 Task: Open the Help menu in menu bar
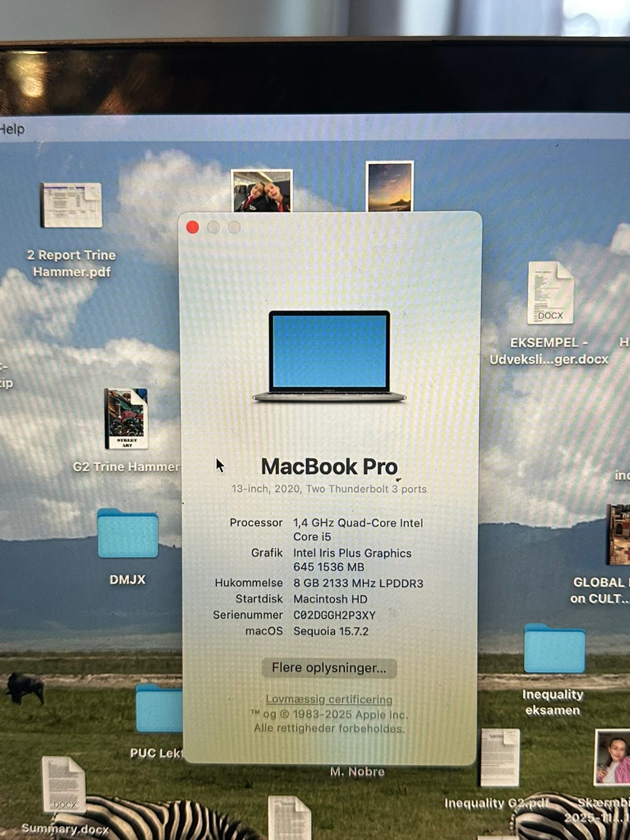12,129
